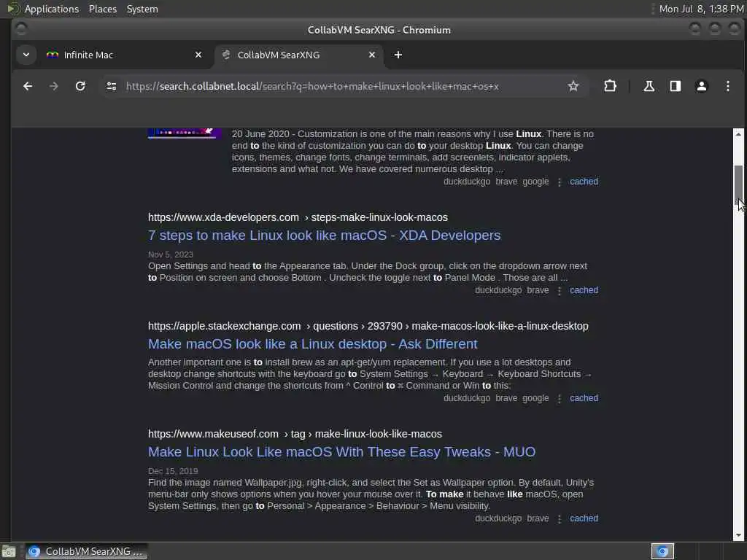Open the System menu

coord(142,9)
